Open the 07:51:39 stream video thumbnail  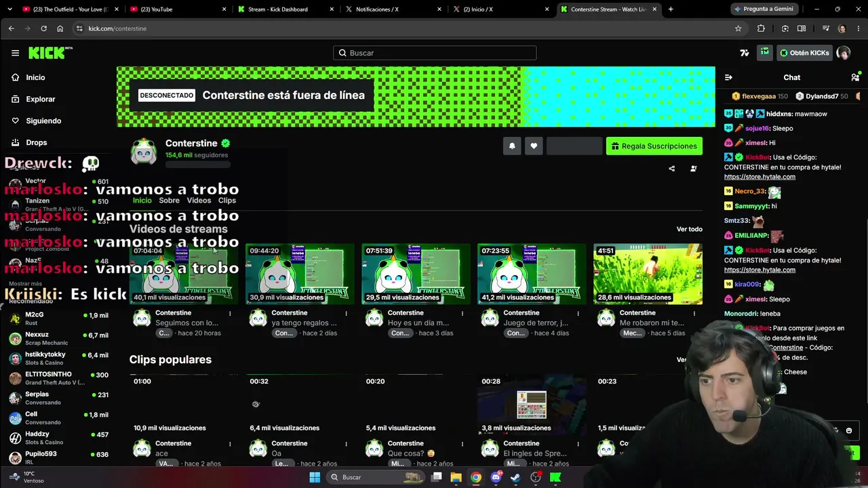[x=416, y=274]
